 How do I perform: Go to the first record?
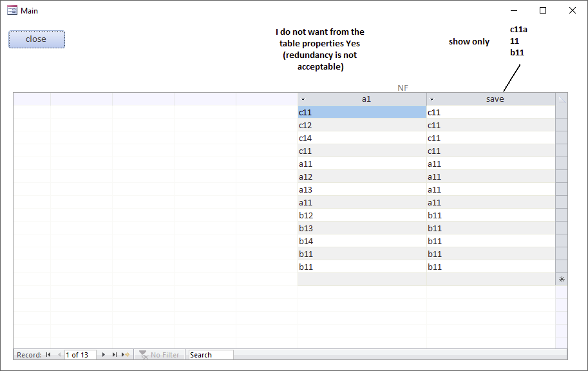(x=48, y=354)
